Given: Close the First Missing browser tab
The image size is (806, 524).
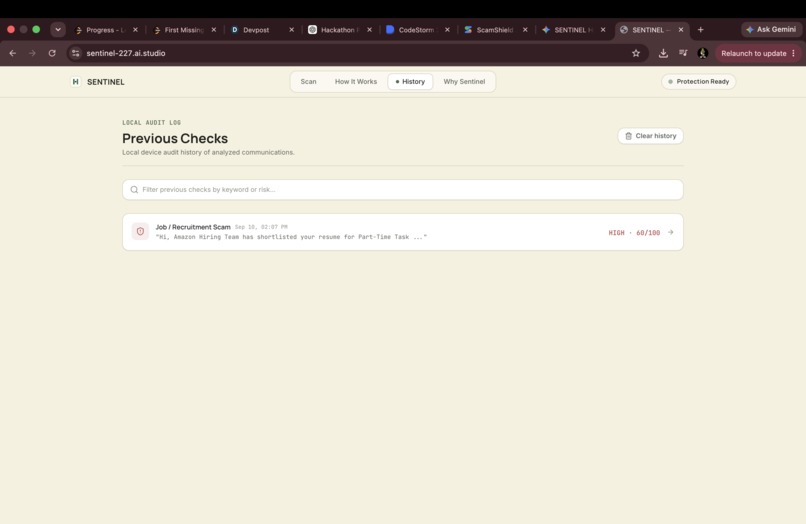Looking at the screenshot, I should point(214,30).
